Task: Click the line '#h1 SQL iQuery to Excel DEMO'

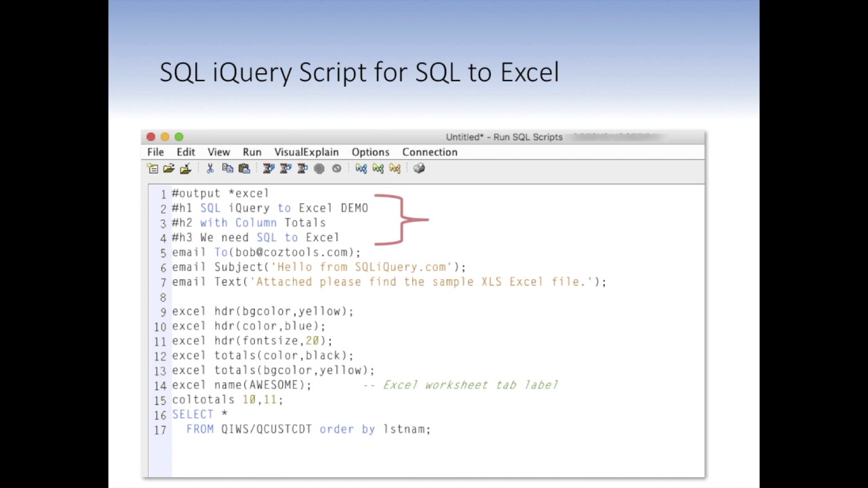Action: (270, 208)
